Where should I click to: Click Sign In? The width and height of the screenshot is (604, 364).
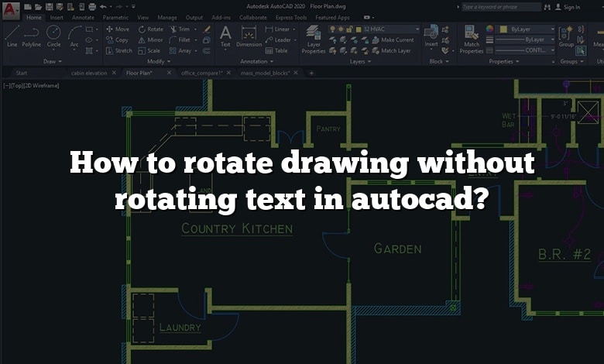click(x=568, y=7)
